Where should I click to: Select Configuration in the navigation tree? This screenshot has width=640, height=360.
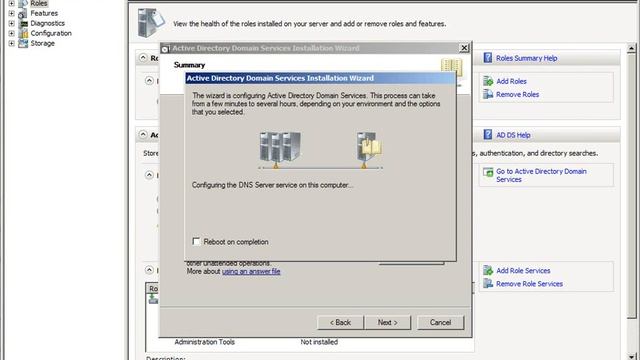pyautogui.click(x=51, y=33)
